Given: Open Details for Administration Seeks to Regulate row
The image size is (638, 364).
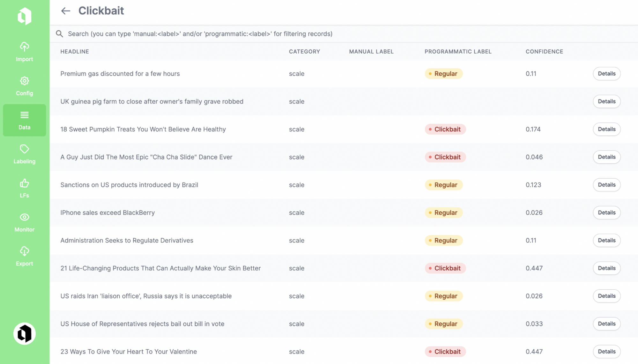Looking at the screenshot, I should tap(607, 240).
